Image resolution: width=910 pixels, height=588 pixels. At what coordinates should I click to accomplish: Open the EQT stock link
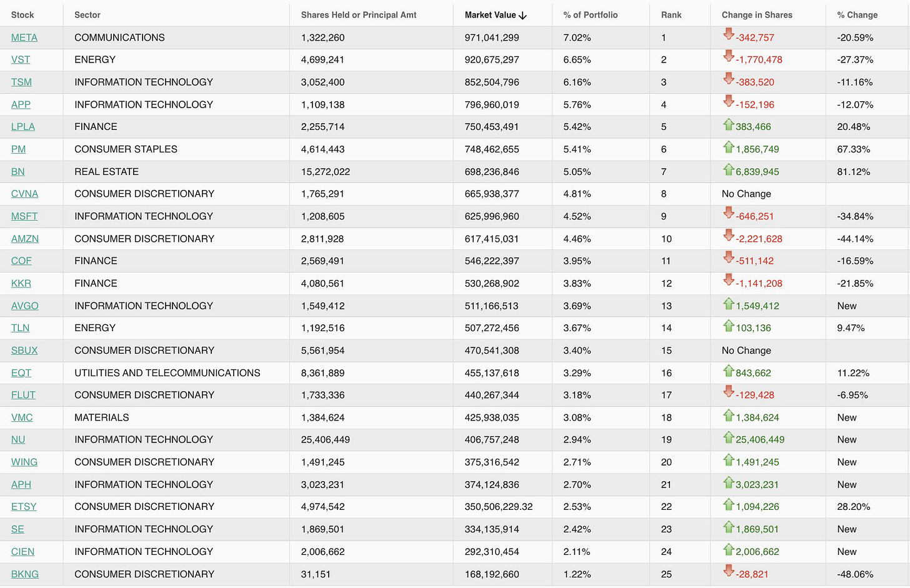(21, 373)
